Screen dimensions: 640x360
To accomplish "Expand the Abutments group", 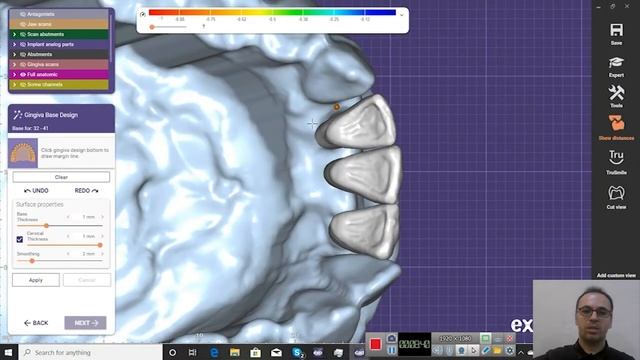I will [x=14, y=54].
